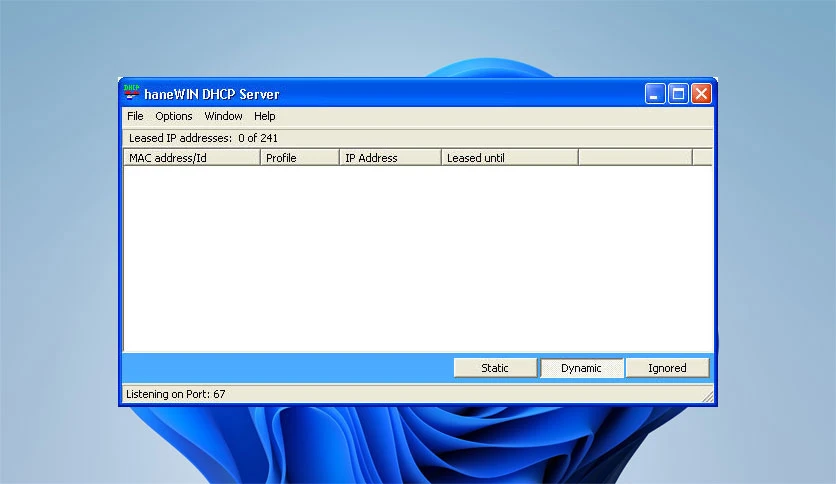The image size is (836, 484).
Task: Open the Options menu
Action: tap(174, 116)
